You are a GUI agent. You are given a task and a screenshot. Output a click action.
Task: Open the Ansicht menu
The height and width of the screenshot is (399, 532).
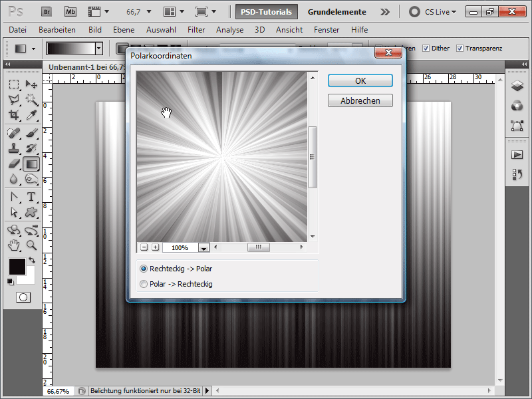click(289, 30)
